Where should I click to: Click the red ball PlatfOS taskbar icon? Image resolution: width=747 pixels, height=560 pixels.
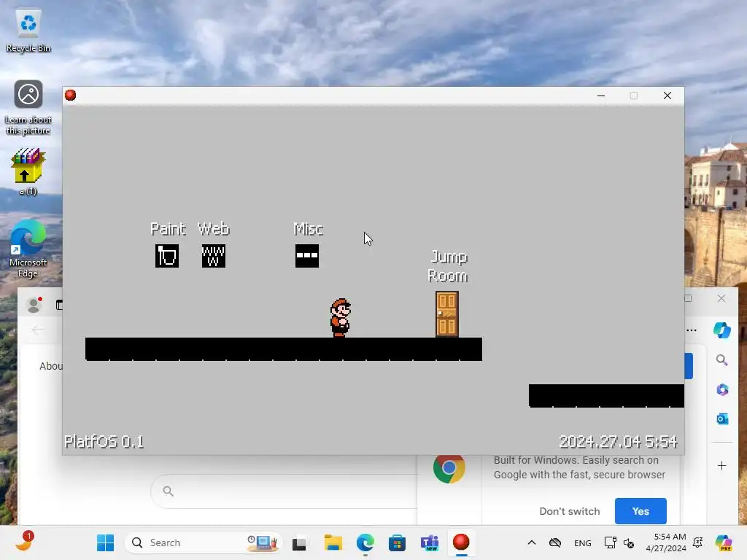tap(461, 542)
